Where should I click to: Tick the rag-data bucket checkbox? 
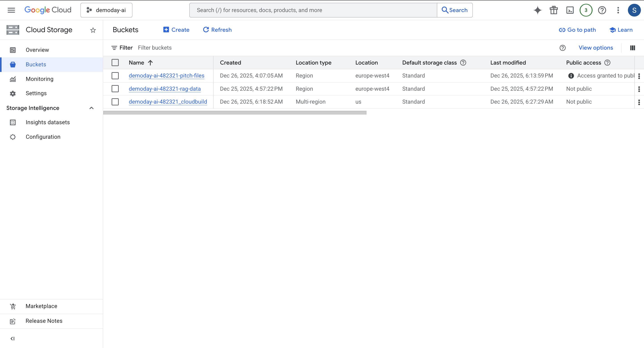click(x=115, y=89)
